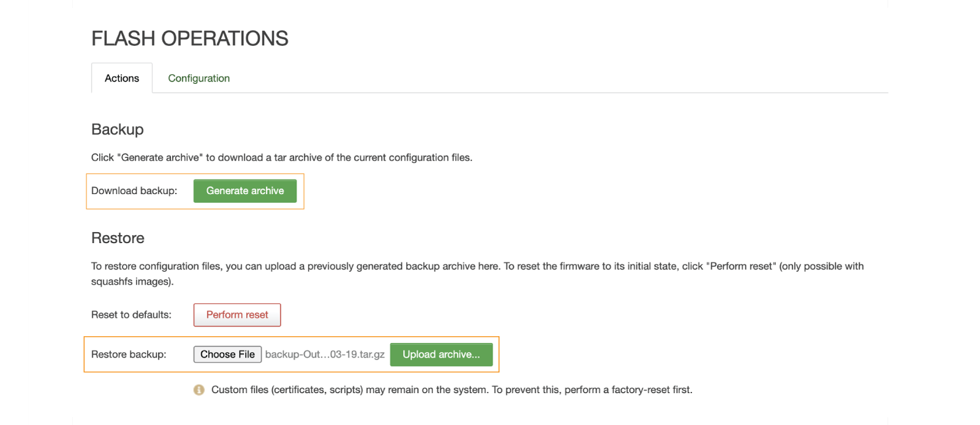
Task: Click the restore configuration files description paragraph
Action: [477, 266]
